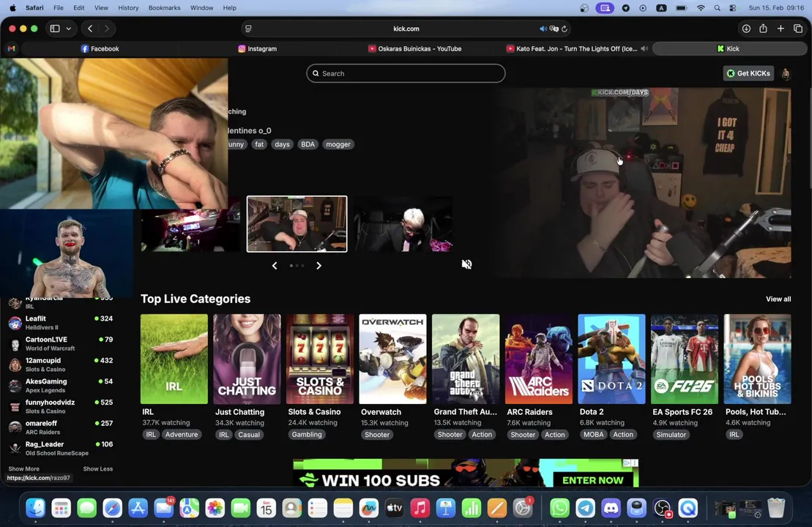Open Leaflit channel in sidebar
This screenshot has height=527, width=812.
coord(61,323)
